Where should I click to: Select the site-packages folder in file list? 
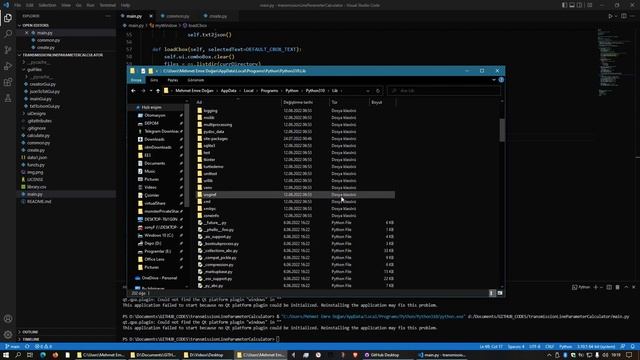pyautogui.click(x=216, y=139)
